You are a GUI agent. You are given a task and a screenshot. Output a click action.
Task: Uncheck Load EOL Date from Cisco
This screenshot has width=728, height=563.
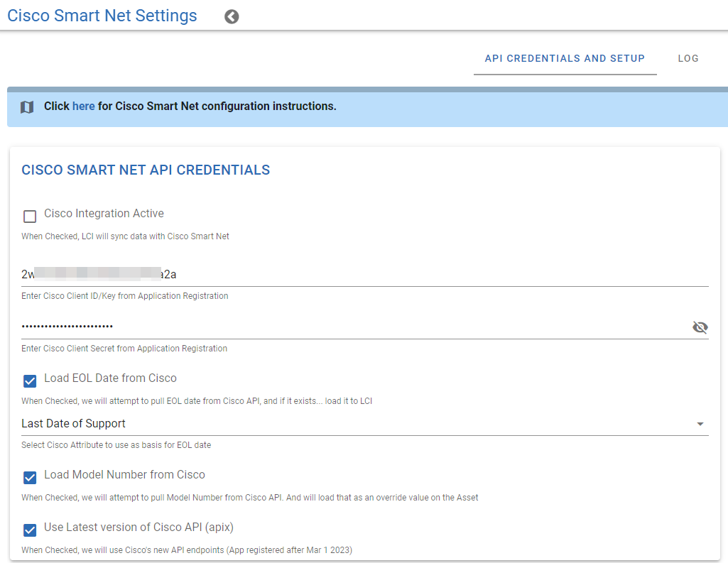tap(29, 381)
